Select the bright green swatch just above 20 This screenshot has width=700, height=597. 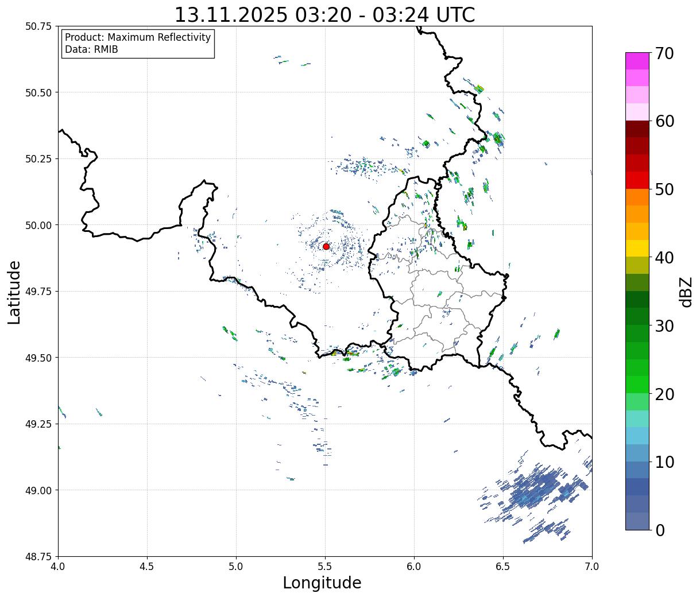pos(637,384)
